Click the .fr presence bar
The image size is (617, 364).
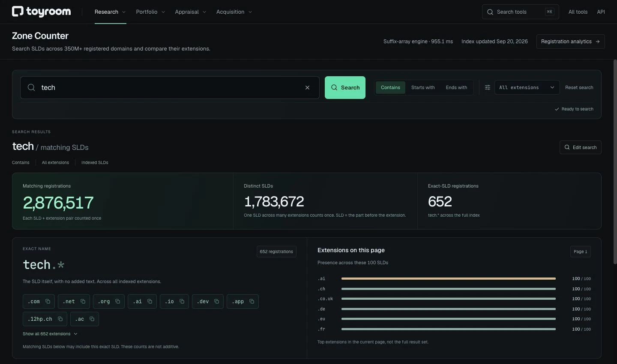449,329
